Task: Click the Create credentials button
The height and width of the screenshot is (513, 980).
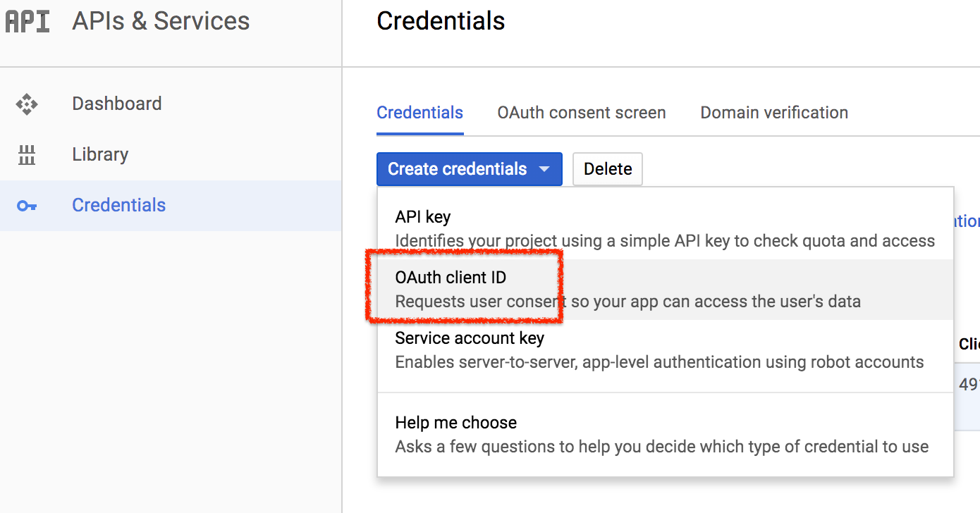Action: [470, 169]
